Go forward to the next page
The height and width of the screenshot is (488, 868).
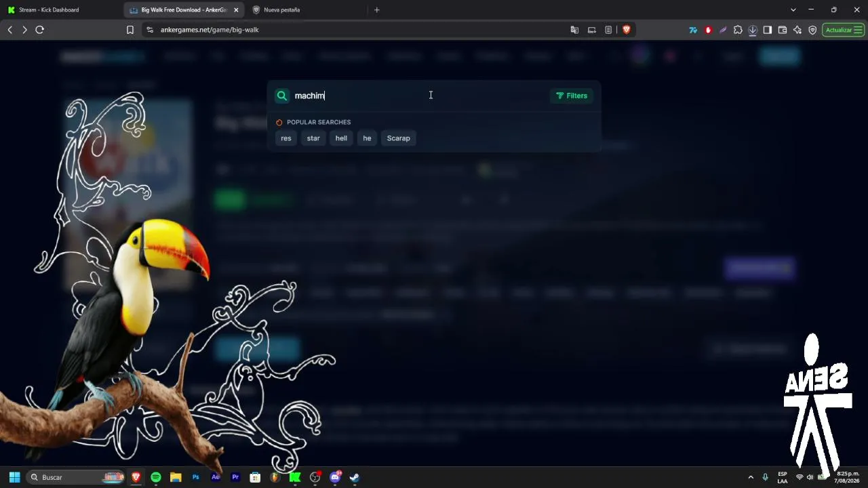[x=24, y=30]
